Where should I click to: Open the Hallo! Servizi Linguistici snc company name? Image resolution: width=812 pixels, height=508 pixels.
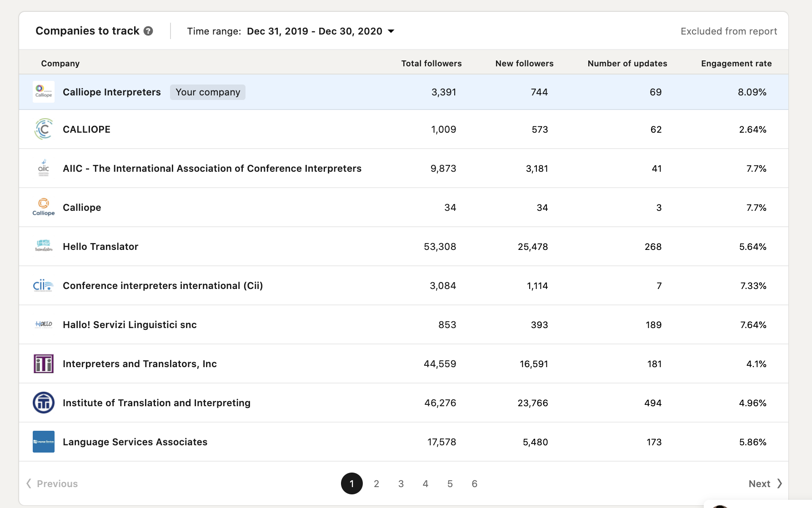(x=130, y=324)
